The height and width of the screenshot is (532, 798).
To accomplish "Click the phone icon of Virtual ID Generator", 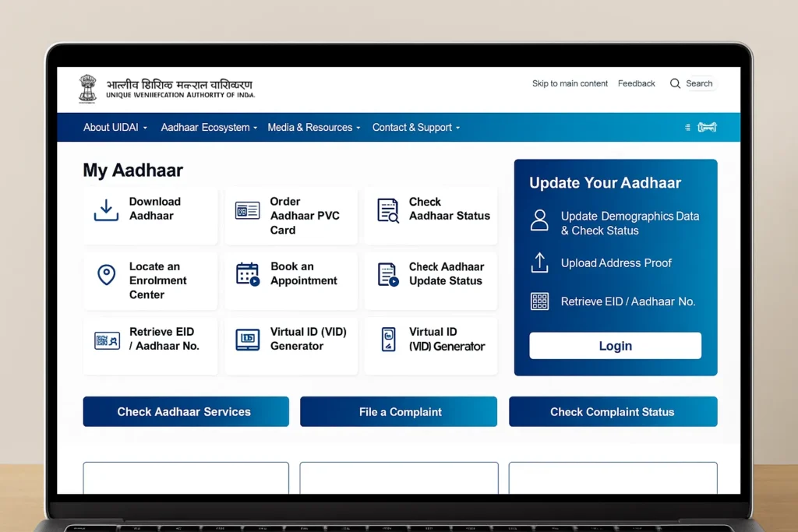I will (388, 340).
